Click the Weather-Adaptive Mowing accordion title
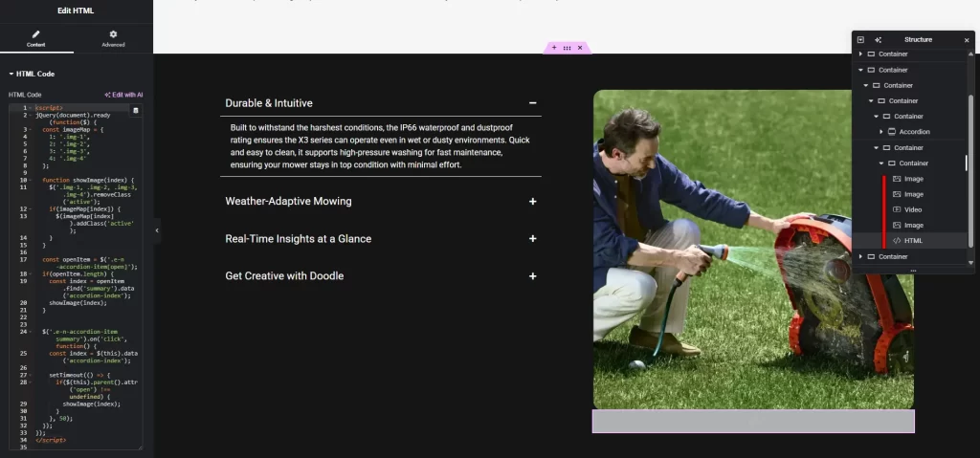 (x=288, y=201)
